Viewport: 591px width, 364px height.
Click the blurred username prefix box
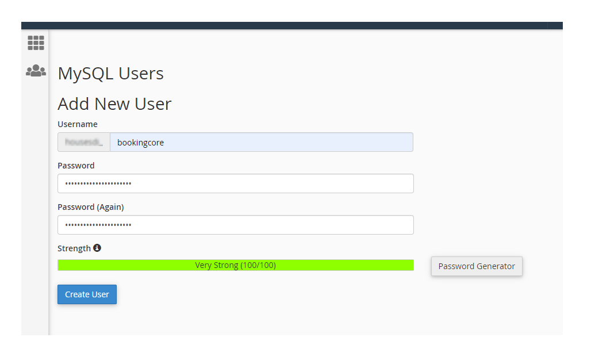[84, 143]
